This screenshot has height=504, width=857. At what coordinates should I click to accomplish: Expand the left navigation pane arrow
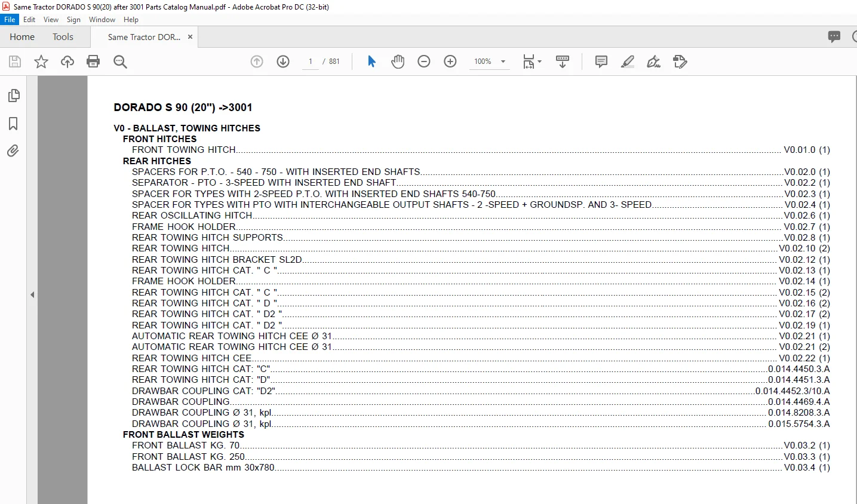[32, 294]
